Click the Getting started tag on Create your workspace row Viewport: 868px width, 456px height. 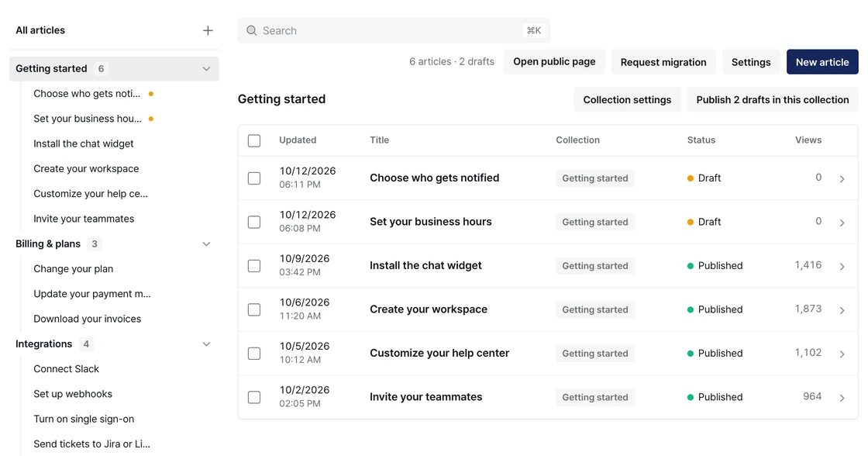click(595, 309)
